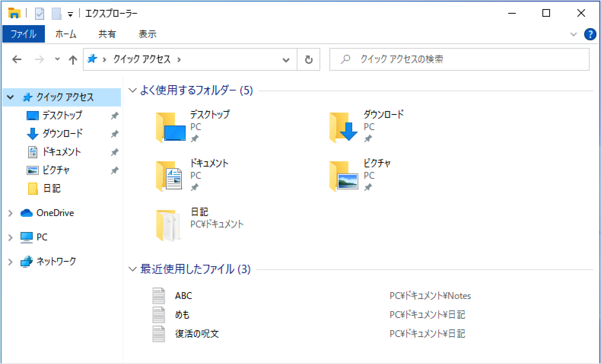The width and height of the screenshot is (601, 364).
Task: Select the ドキュメント folder icon in content pane
Action: 170,176
